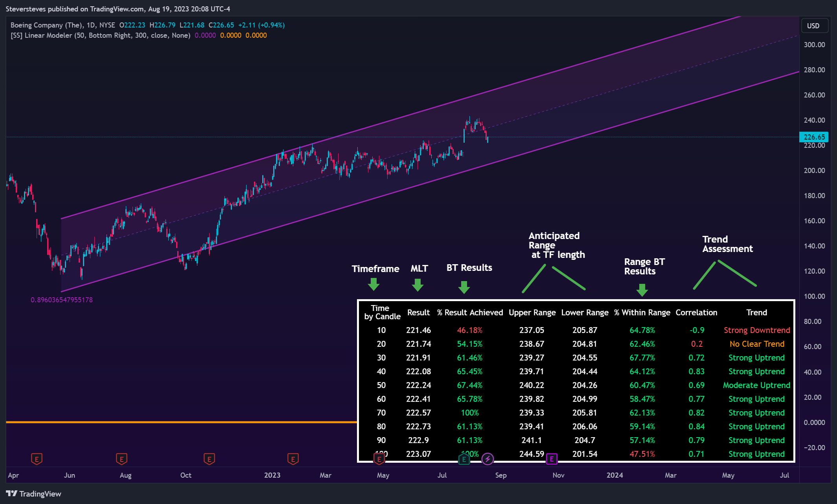Click the Apr time axis label

pos(13,475)
